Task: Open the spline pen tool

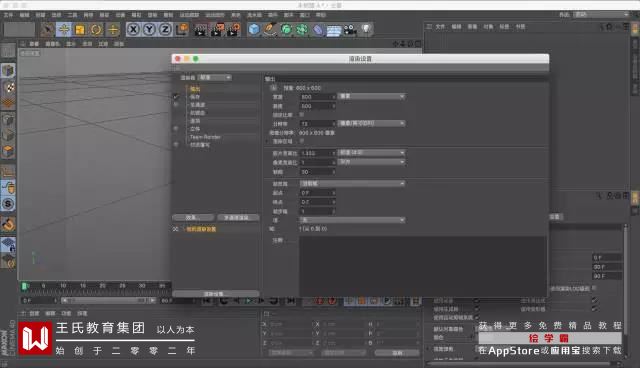Action: click(x=270, y=29)
